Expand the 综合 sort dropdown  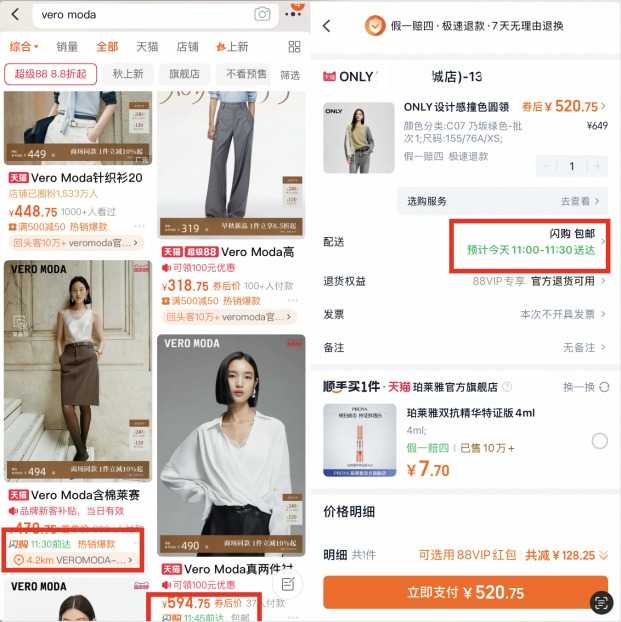(24, 47)
